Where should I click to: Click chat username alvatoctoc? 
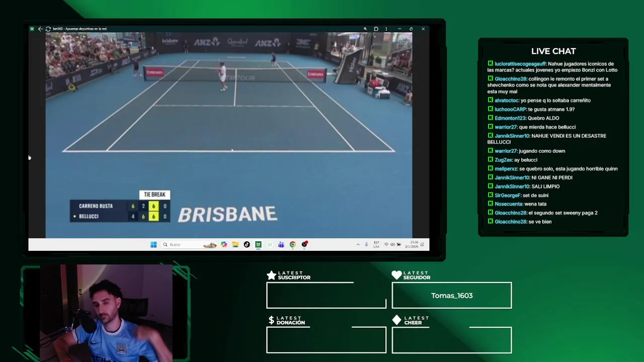(507, 101)
